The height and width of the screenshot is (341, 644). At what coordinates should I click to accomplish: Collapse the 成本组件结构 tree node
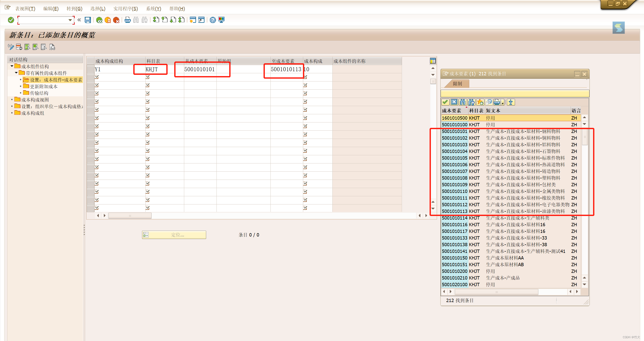click(12, 66)
